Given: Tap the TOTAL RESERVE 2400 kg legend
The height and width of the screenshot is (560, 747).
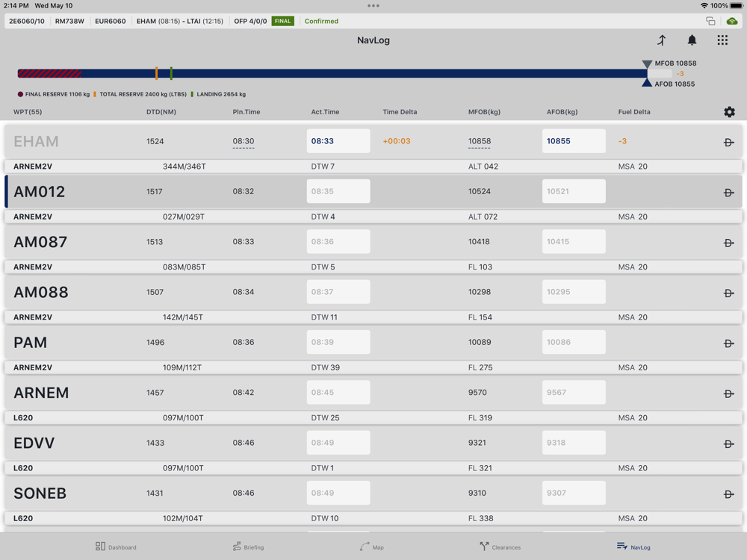Looking at the screenshot, I should click(x=140, y=94).
